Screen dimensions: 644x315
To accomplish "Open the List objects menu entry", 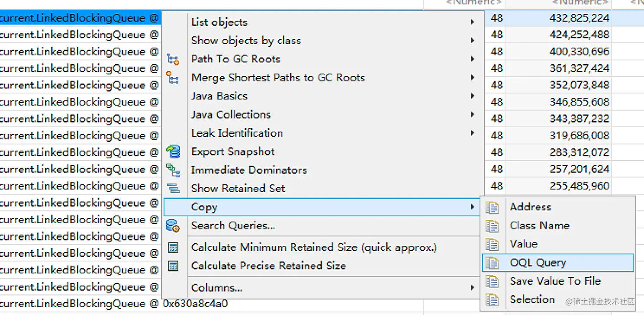I will click(x=322, y=22).
